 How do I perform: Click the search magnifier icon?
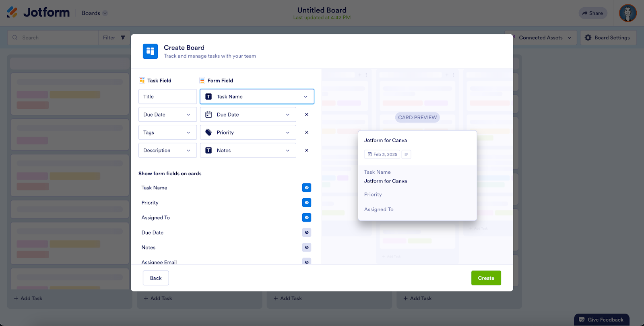[x=15, y=37]
